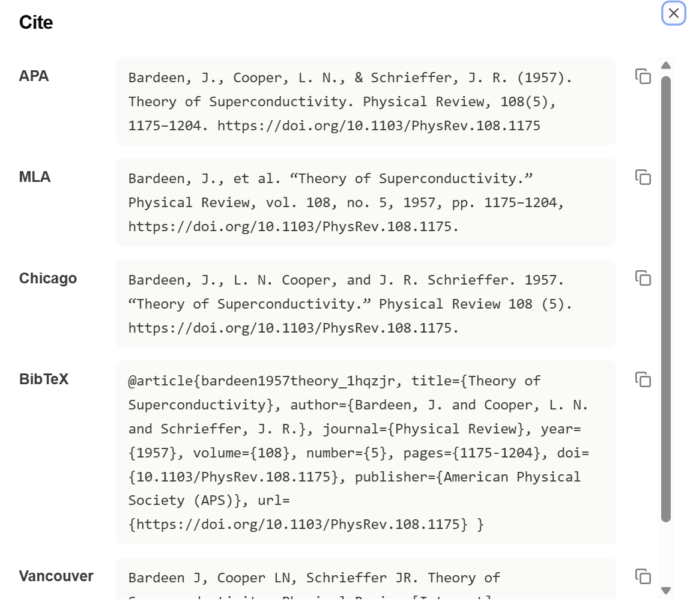Copy the APA citation

coord(643,76)
